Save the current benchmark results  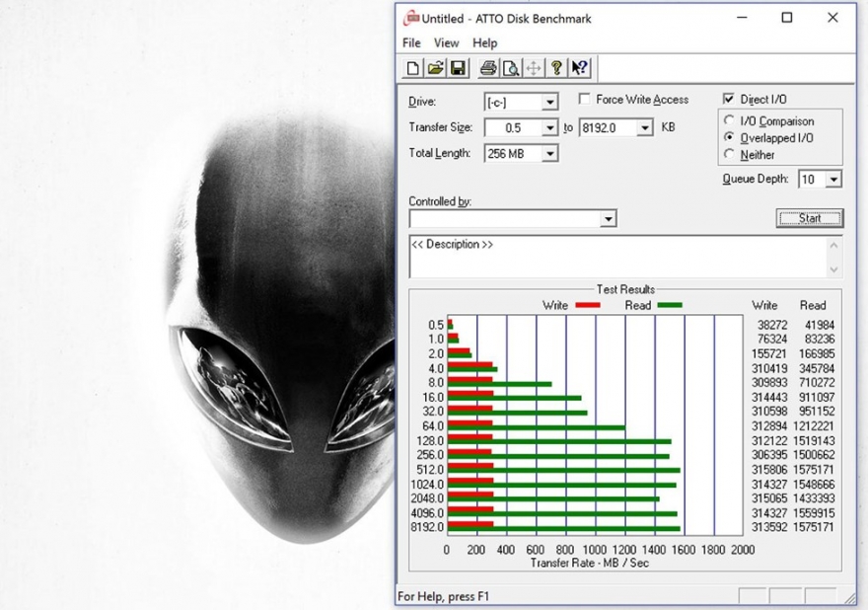457,67
